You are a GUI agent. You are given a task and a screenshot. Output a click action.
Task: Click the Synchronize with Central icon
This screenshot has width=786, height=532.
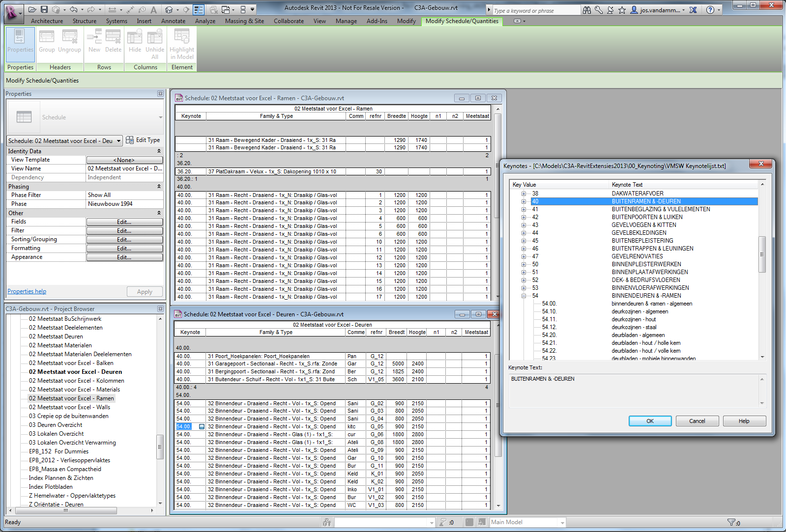click(56, 9)
